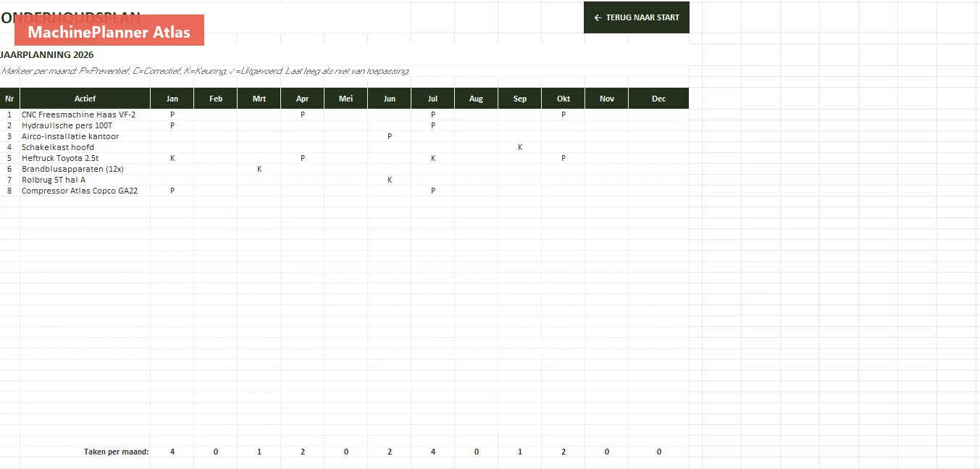980x469 pixels.
Task: Click the TERUG NAAR START button
Action: pos(636,17)
